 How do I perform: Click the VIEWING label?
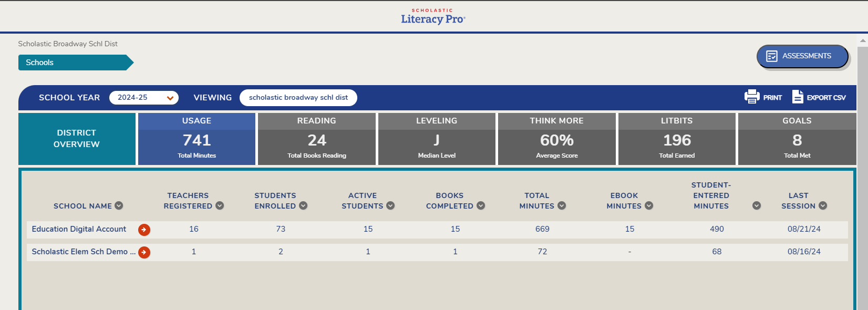tap(213, 98)
